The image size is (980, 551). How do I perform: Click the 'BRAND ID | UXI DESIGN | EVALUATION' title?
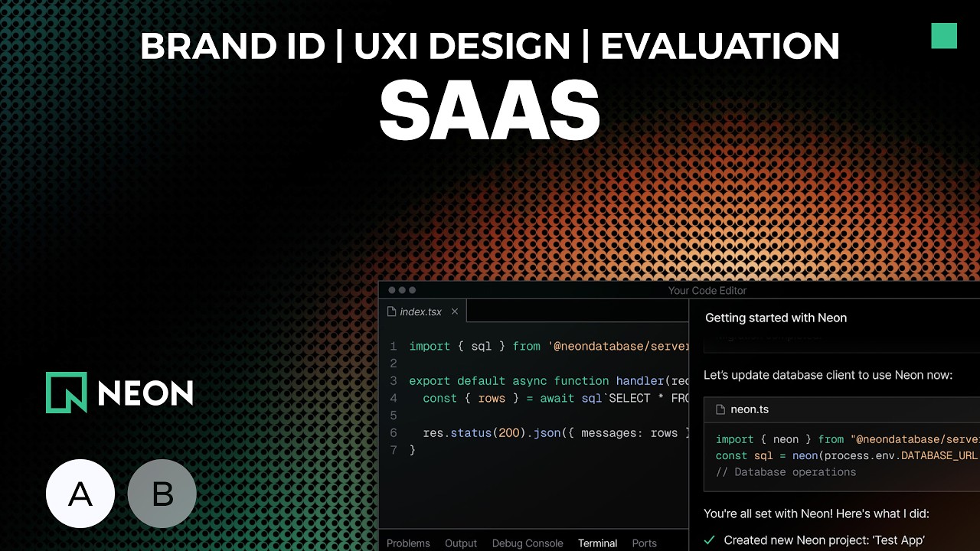tap(490, 47)
